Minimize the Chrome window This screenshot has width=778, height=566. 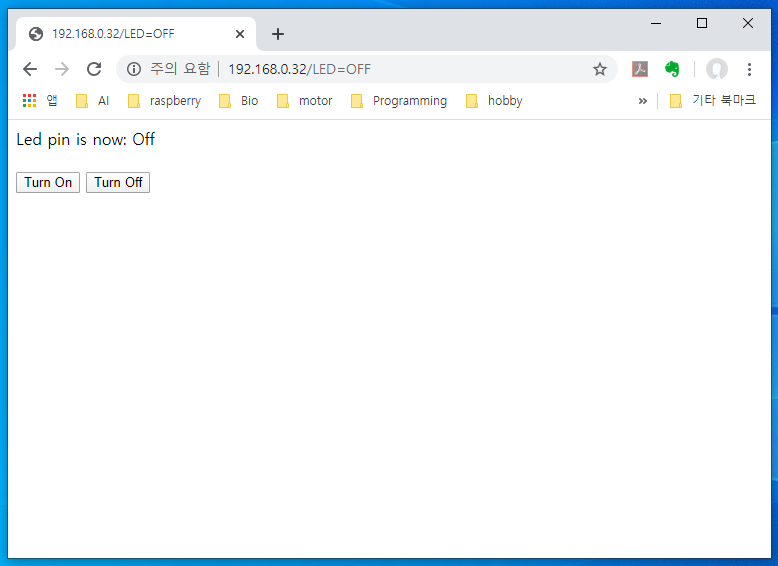click(x=656, y=23)
